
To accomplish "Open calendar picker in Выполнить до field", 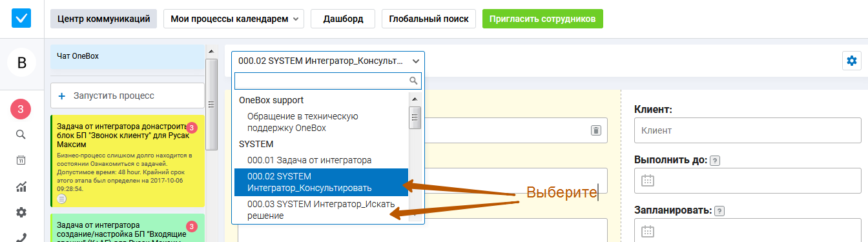I will pos(648,181).
